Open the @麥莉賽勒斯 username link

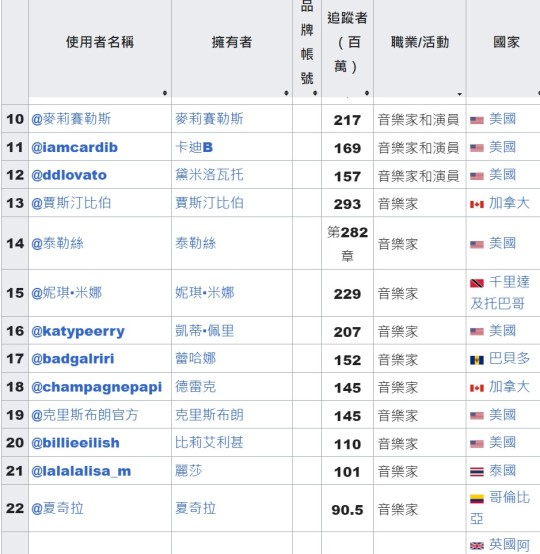pos(71,119)
